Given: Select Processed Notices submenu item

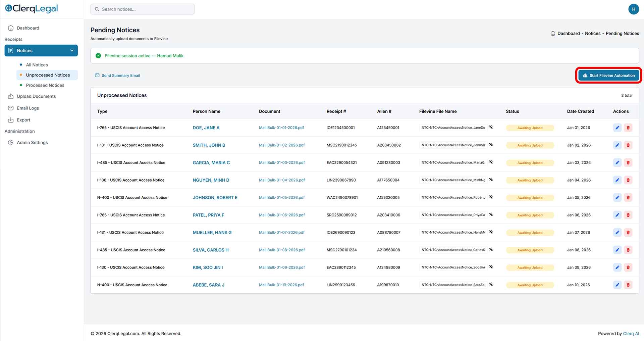Looking at the screenshot, I should pyautogui.click(x=45, y=85).
